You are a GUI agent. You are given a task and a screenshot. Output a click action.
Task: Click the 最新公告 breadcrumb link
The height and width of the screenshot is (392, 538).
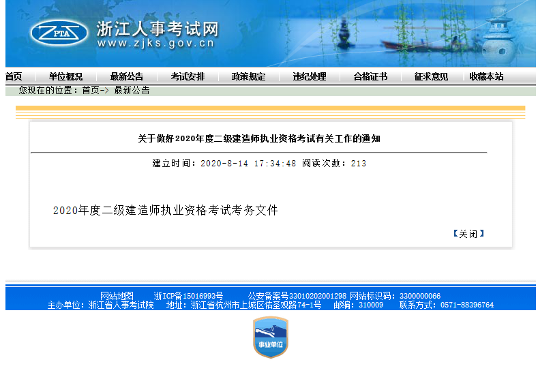(x=132, y=90)
